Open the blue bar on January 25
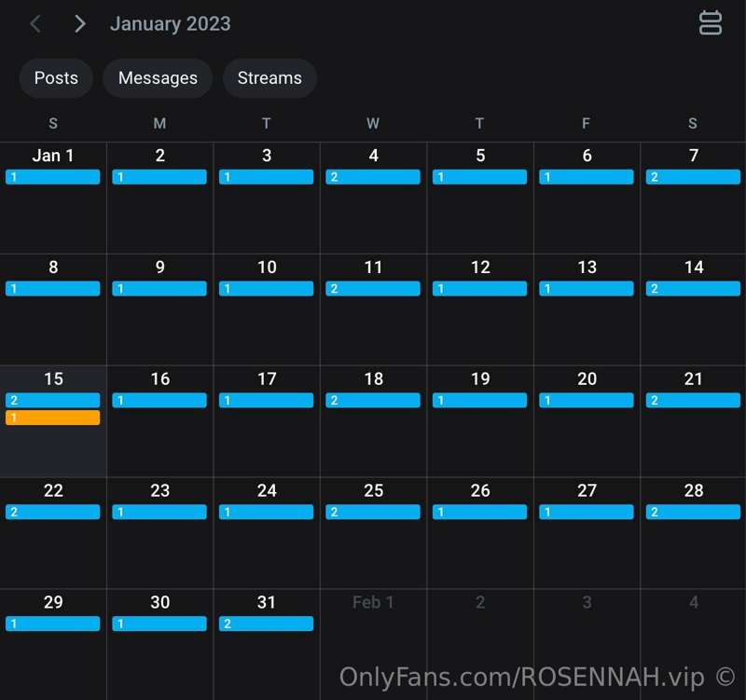Screen dimensions: 746x700 pyautogui.click(x=373, y=513)
